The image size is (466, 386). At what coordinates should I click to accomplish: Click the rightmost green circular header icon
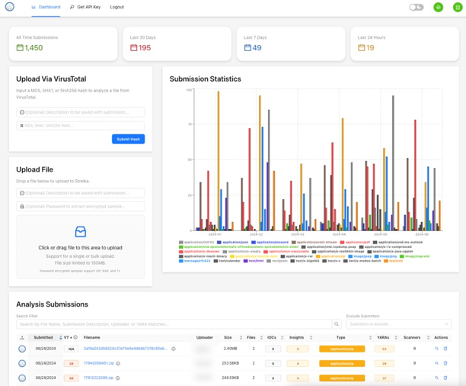click(x=458, y=7)
